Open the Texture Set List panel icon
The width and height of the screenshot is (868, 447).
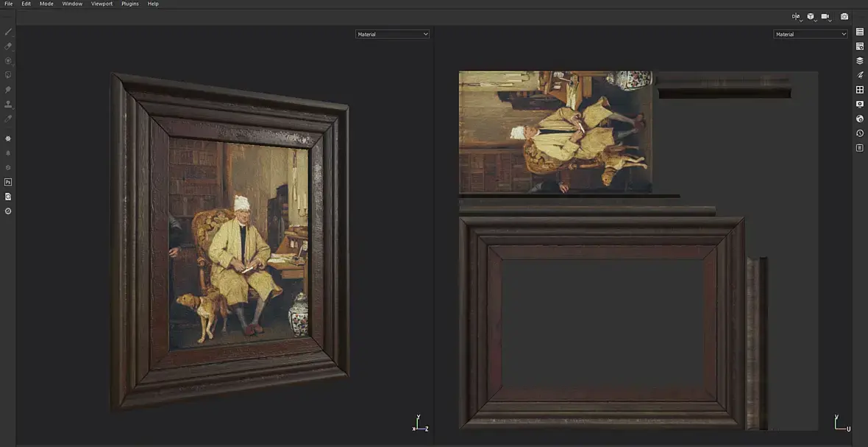point(860,32)
